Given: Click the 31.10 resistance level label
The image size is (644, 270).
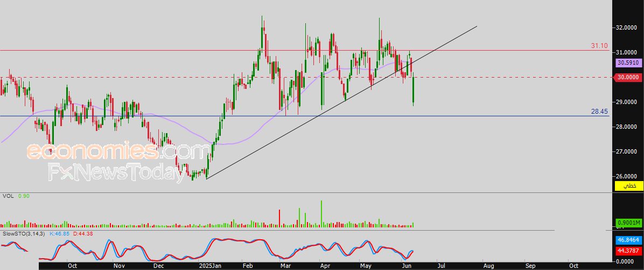Looking at the screenshot, I should click(599, 46).
